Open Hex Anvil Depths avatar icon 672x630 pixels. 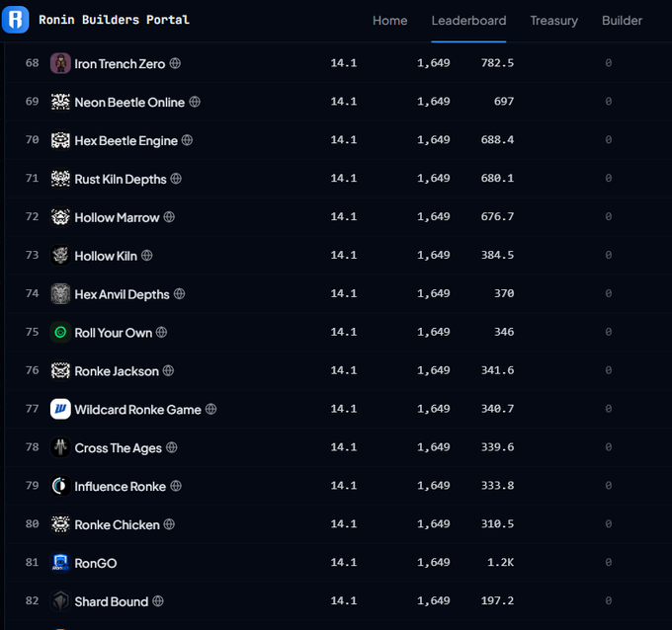tap(60, 294)
